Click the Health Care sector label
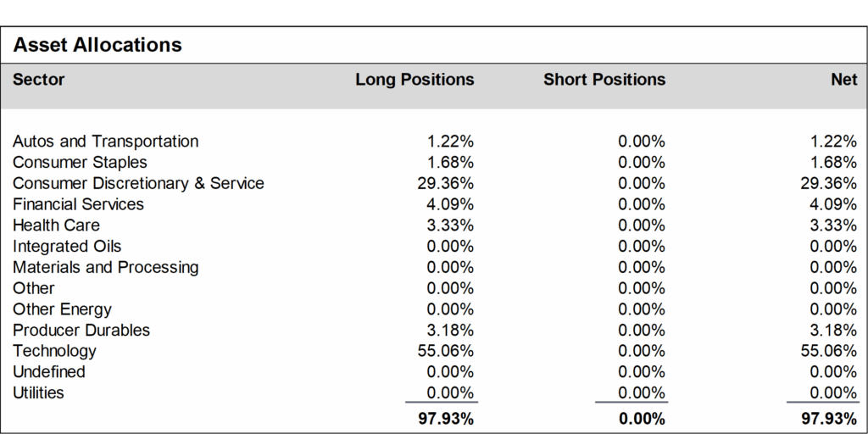Screen dimensions: 868x434 57,225
